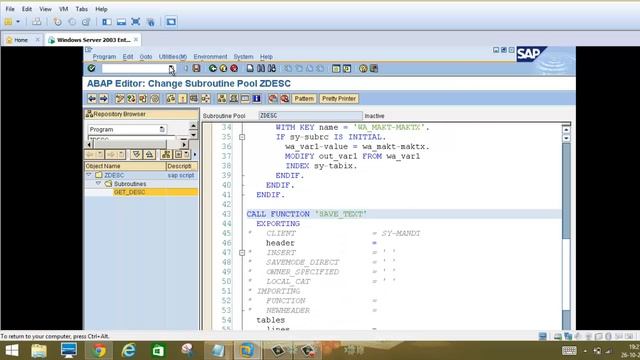Click the yellow Exit arrow icon
Image resolution: width=640 pixels, height=360 pixels.
[x=223, y=69]
